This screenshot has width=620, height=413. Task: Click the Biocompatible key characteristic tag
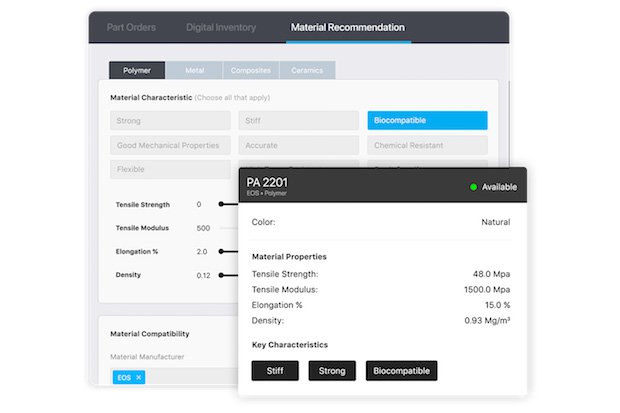[401, 371]
